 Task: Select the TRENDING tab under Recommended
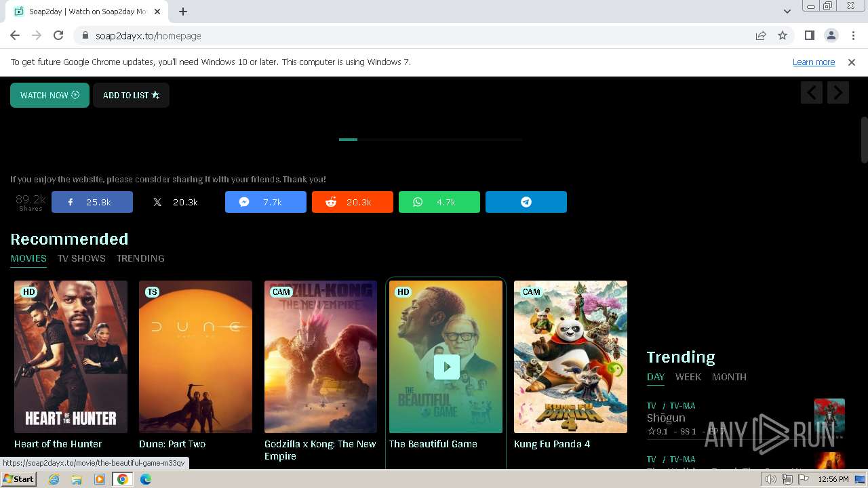click(140, 258)
